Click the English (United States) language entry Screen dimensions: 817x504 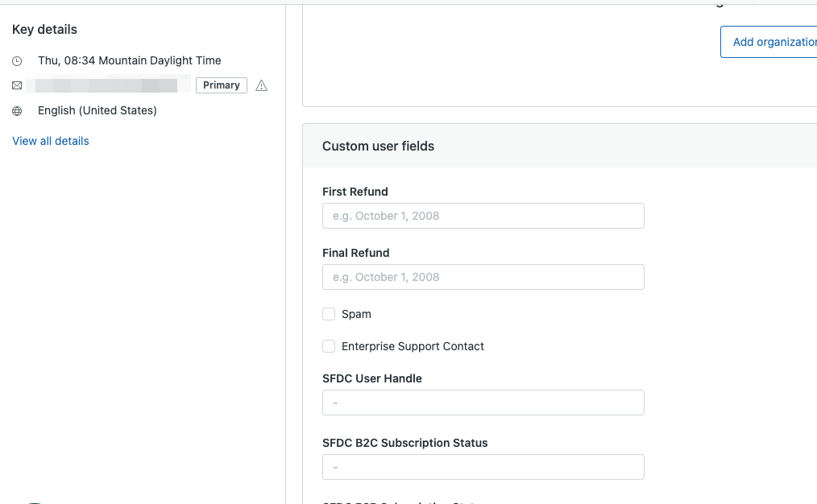(x=97, y=110)
